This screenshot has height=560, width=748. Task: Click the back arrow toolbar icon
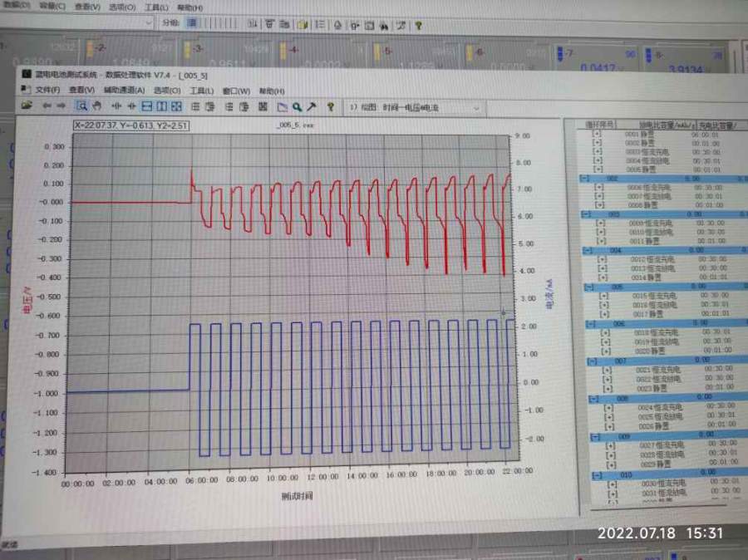tap(47, 106)
